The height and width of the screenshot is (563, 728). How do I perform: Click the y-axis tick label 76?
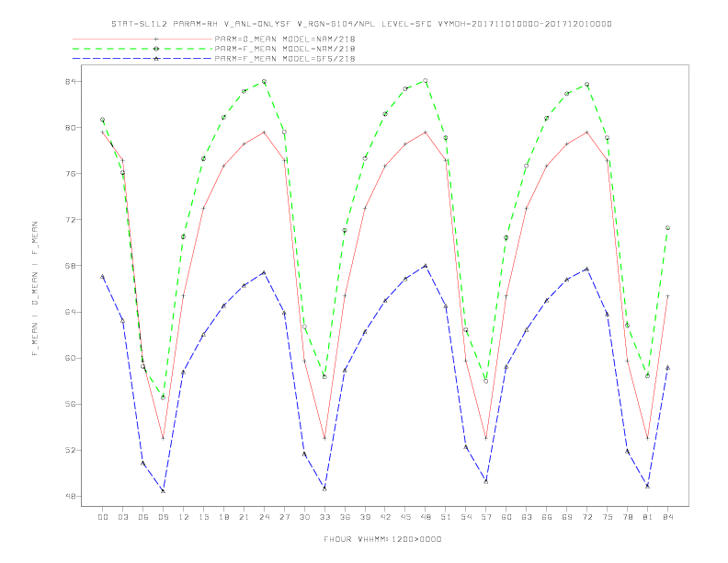70,174
